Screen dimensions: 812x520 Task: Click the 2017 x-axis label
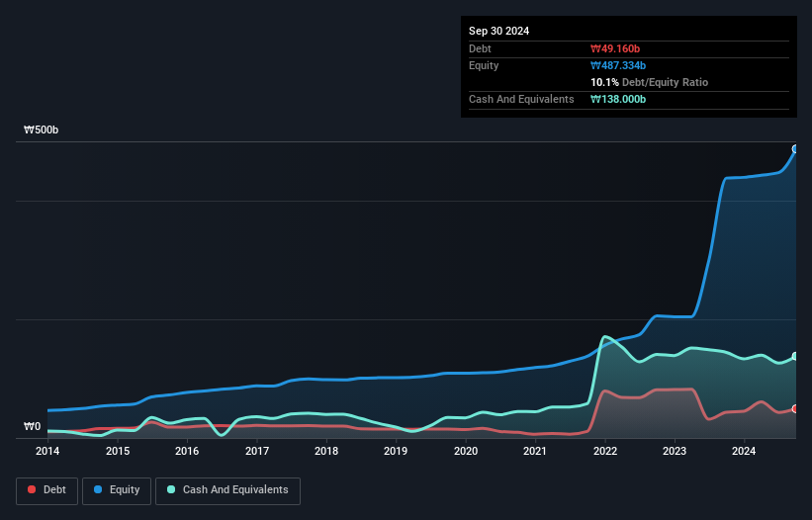pyautogui.click(x=257, y=451)
